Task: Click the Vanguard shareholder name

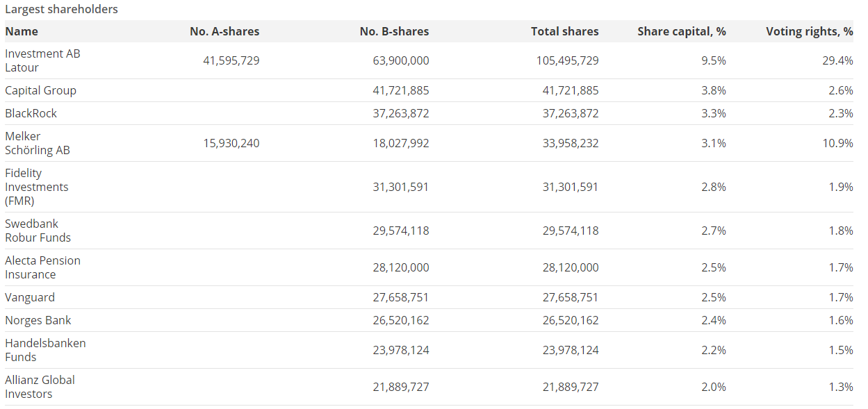Action: (30, 297)
